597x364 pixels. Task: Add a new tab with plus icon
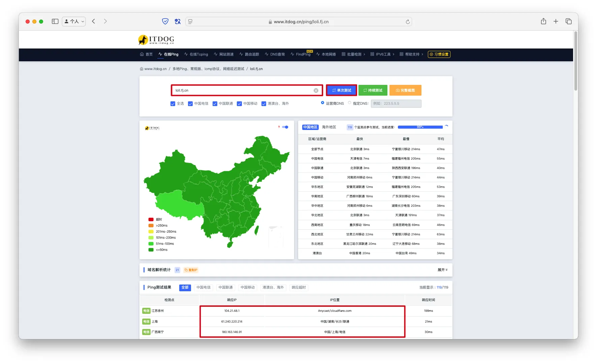(x=556, y=22)
